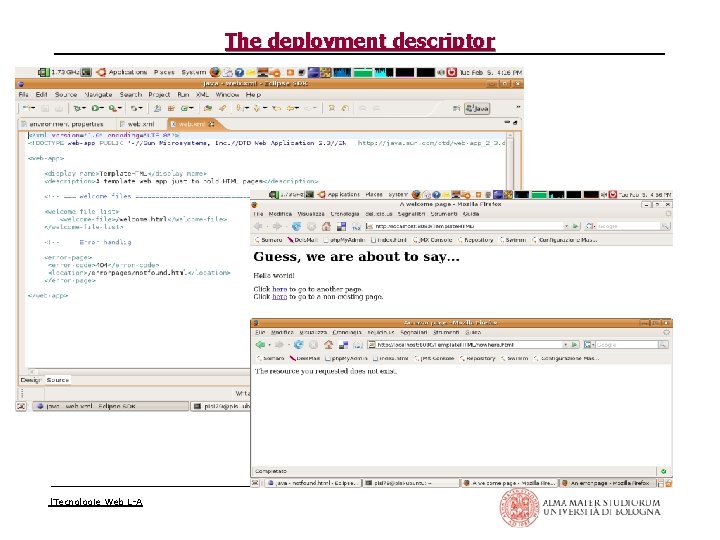Open URL history dropdown in welcome page Firefox

(x=566, y=226)
